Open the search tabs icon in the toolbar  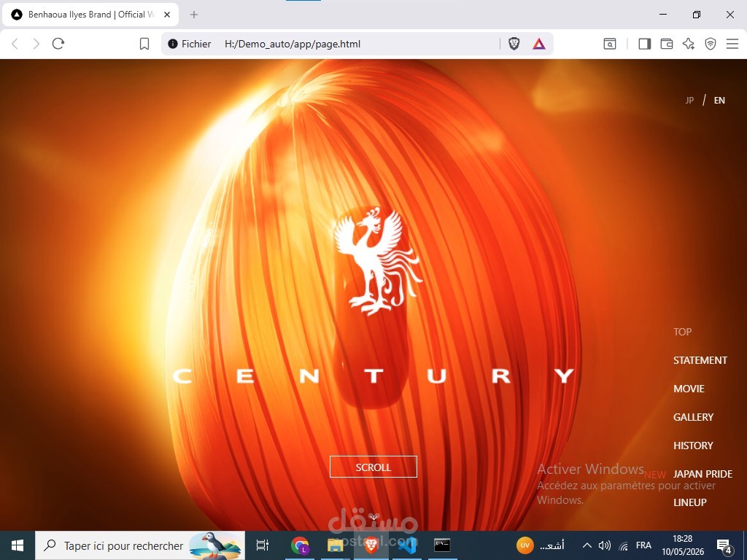coord(610,44)
